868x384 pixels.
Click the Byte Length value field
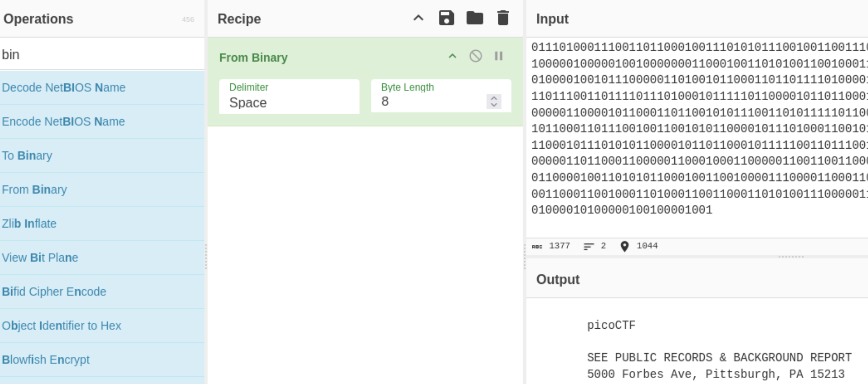pyautogui.click(x=430, y=102)
